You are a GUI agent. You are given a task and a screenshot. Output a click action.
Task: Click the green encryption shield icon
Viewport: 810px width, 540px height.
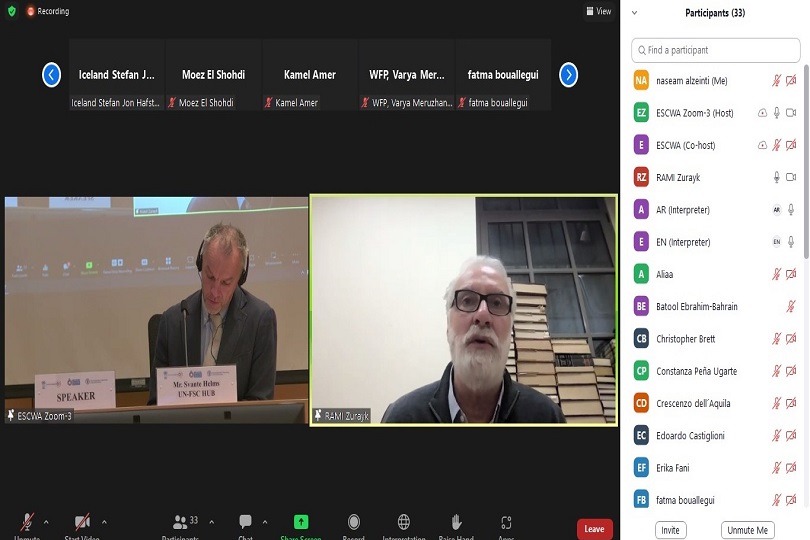12,11
